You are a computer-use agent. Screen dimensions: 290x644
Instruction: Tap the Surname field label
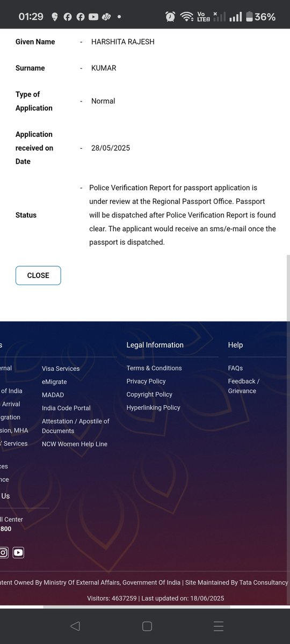click(x=30, y=68)
